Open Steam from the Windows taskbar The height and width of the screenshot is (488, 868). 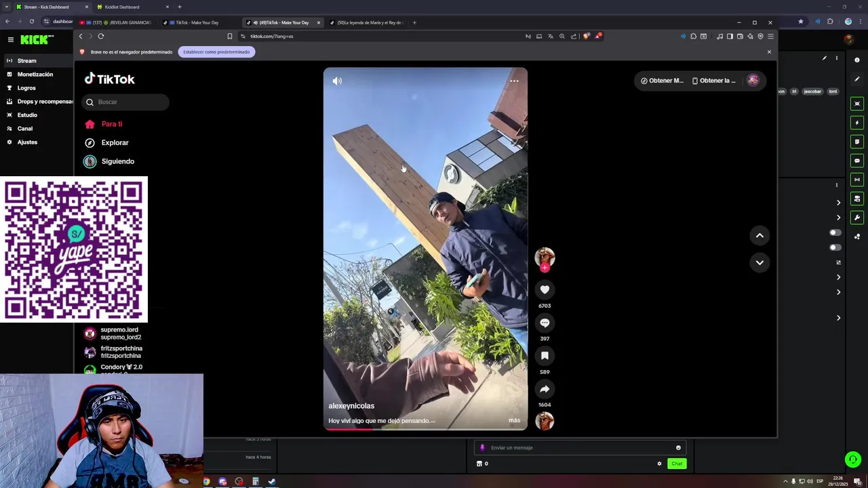(x=272, y=482)
